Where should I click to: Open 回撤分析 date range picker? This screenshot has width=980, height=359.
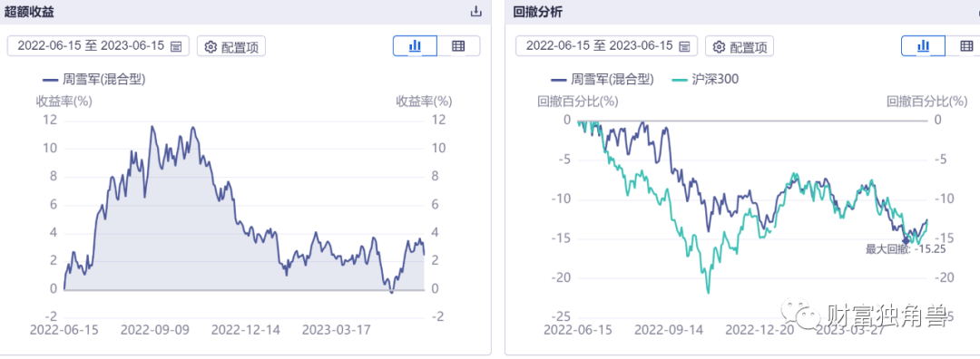point(606,46)
